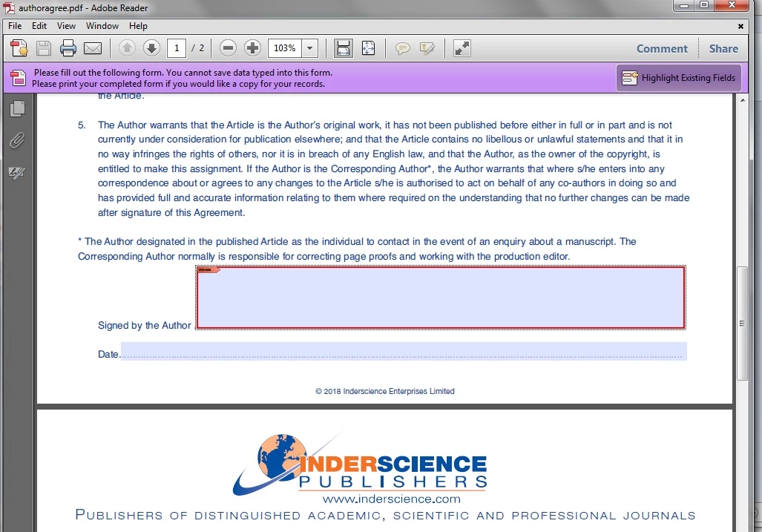Open the View menu
The width and height of the screenshot is (762, 532).
tap(66, 26)
